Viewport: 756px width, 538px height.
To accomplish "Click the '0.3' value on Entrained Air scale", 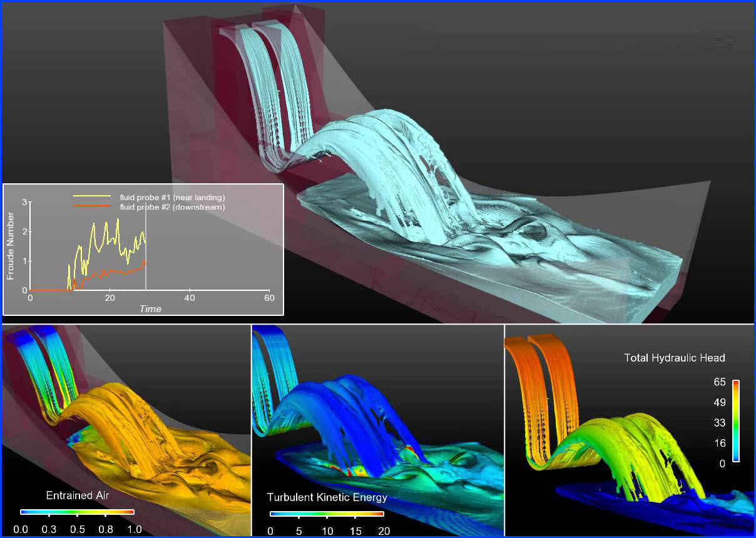I will pos(49,529).
